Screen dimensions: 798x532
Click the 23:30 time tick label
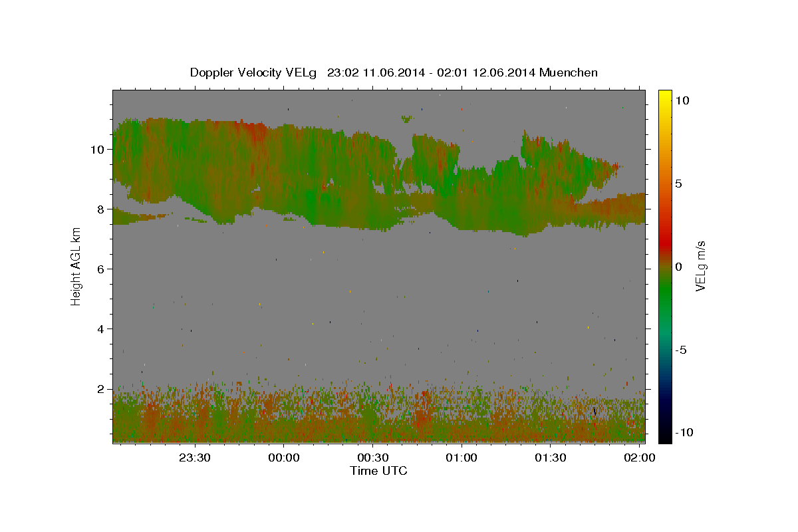tap(196, 458)
